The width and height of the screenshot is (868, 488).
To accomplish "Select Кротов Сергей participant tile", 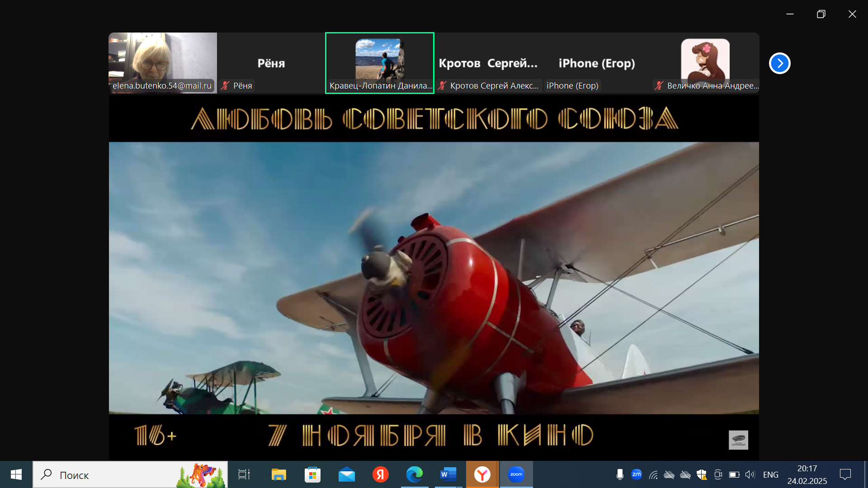I will point(488,63).
